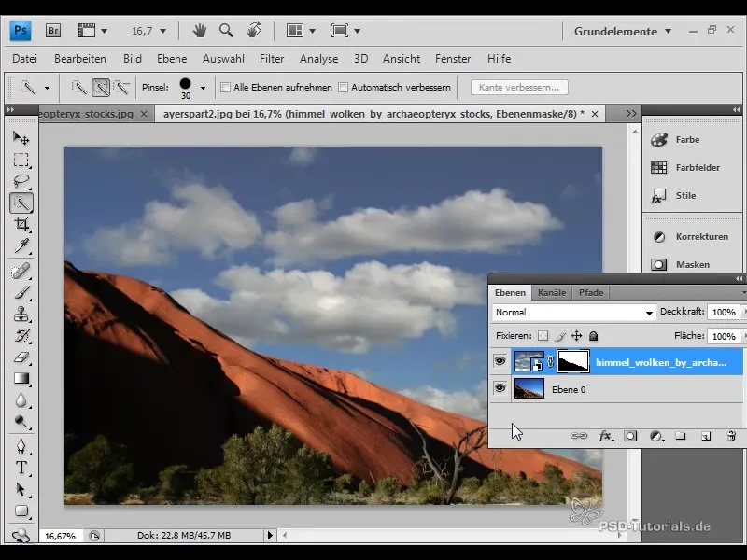Select the Move tool

tap(21, 138)
